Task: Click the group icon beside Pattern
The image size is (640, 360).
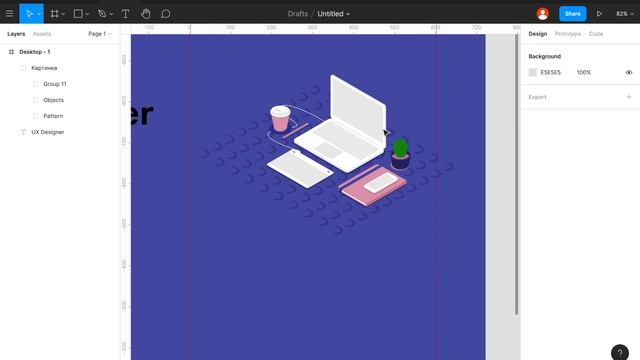Action: pyautogui.click(x=35, y=116)
